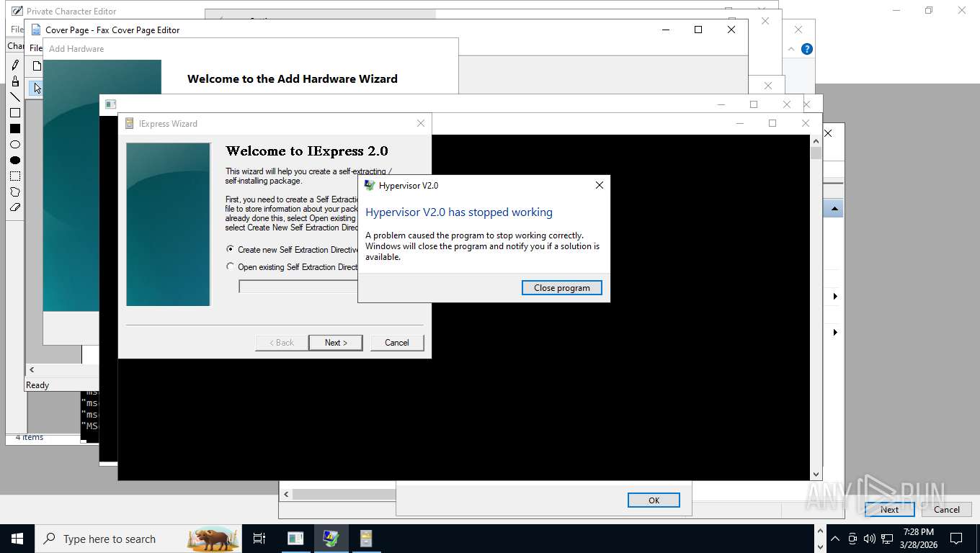
Task: Select Open existing Self Extraction Directive file
Action: [231, 266]
